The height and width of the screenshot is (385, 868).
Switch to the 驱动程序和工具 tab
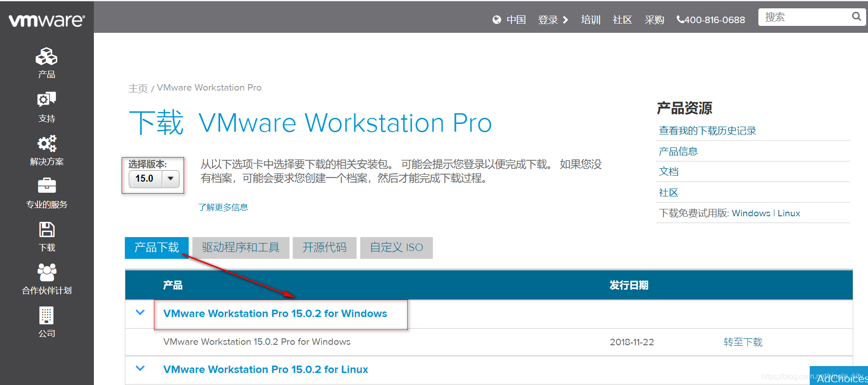(241, 248)
